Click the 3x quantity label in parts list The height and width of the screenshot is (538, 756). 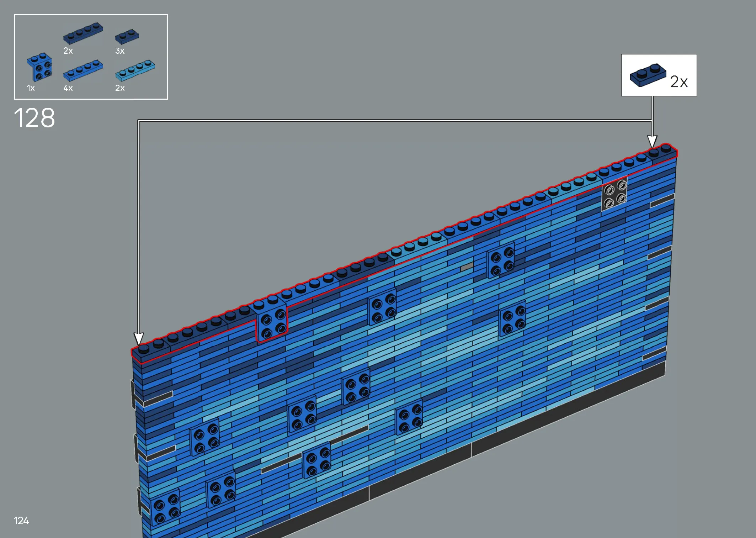[120, 51]
